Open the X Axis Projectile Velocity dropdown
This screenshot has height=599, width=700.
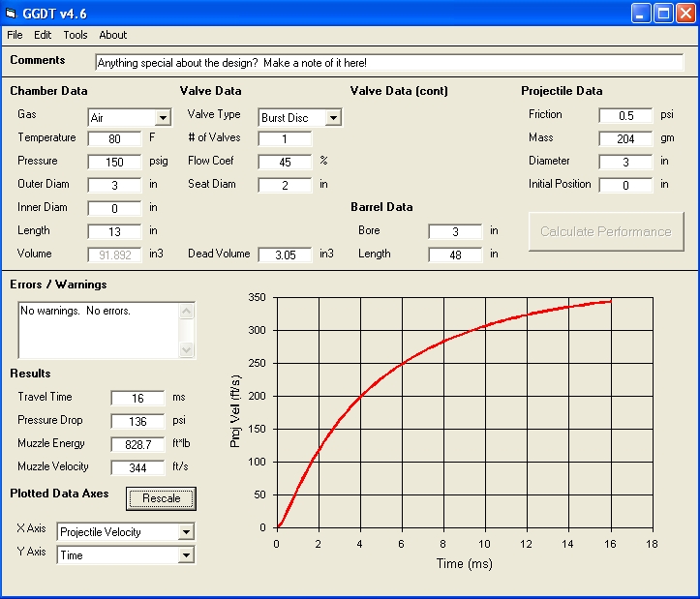pos(186,532)
